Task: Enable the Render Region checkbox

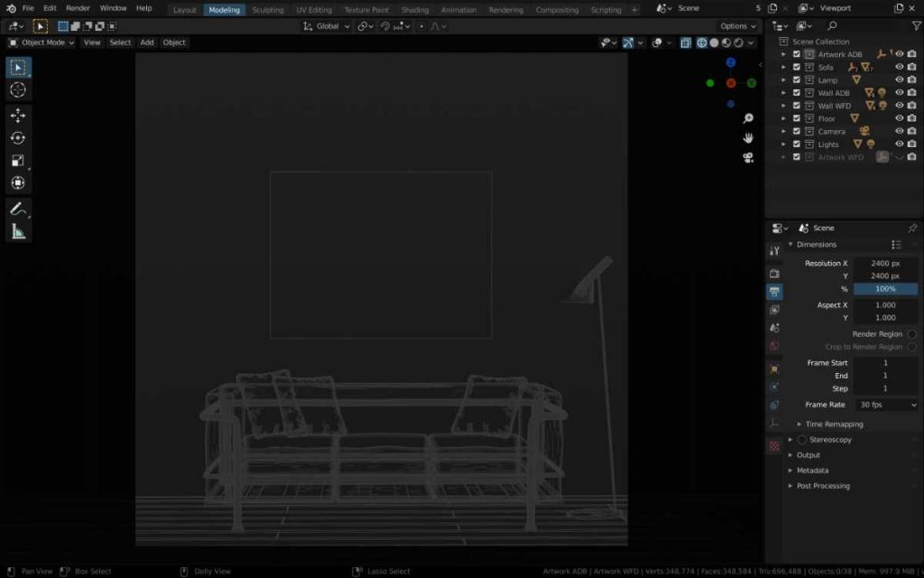Action: (911, 334)
